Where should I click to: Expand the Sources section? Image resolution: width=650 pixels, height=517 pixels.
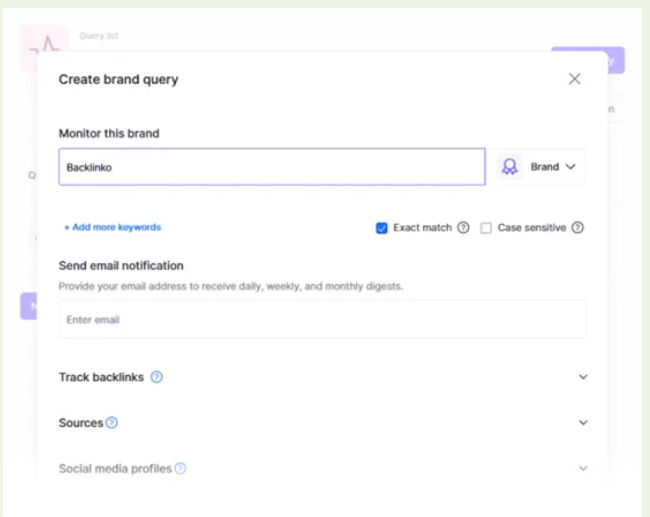(583, 422)
